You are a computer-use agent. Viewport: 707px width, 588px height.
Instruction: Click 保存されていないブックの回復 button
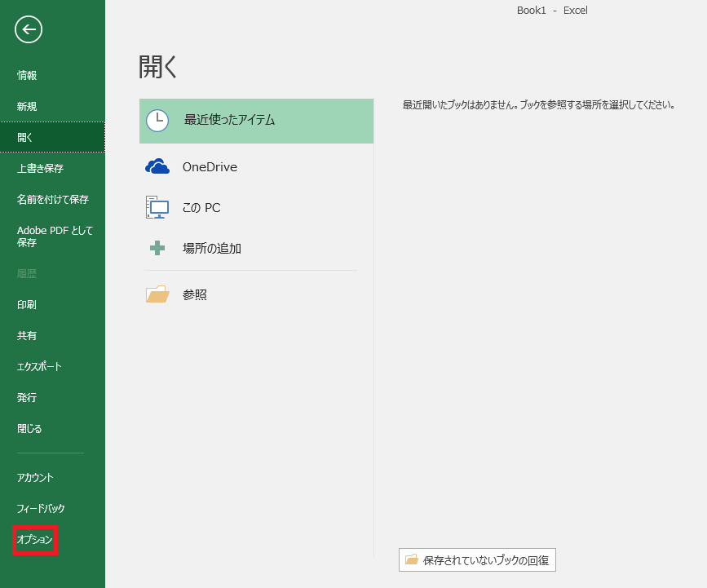tap(477, 560)
